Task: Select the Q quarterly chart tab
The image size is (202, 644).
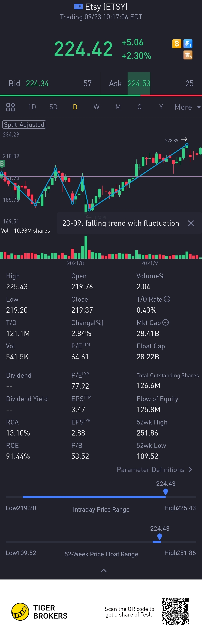Action: pyautogui.click(x=140, y=107)
